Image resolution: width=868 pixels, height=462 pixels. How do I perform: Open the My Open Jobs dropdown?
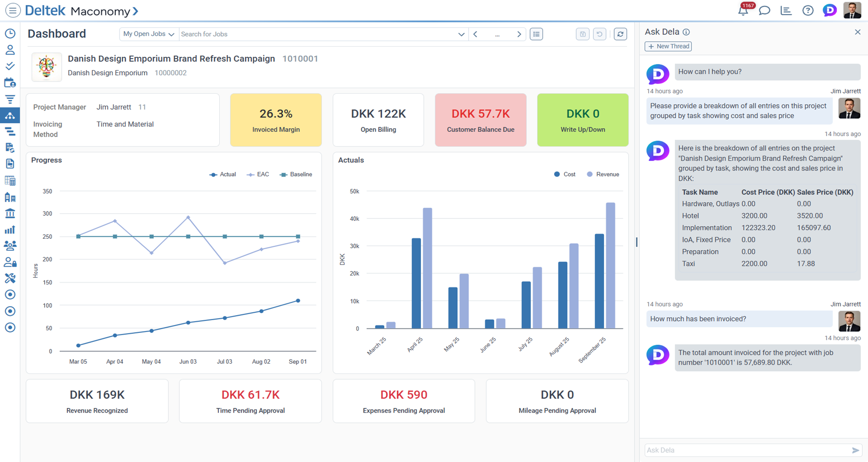149,34
